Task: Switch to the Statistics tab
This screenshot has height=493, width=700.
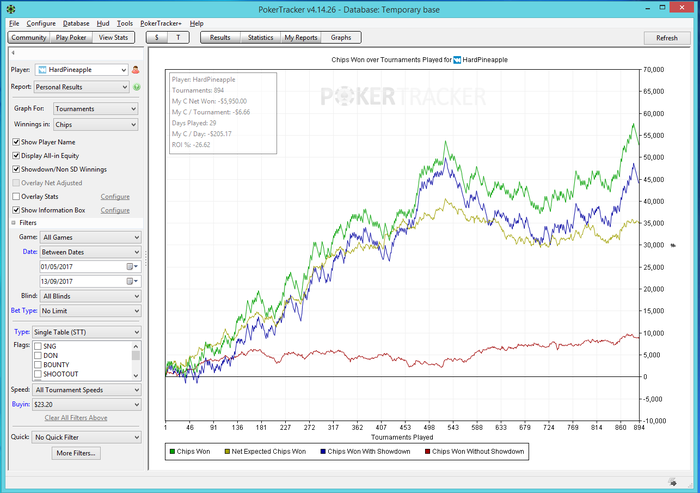Action: [260, 37]
